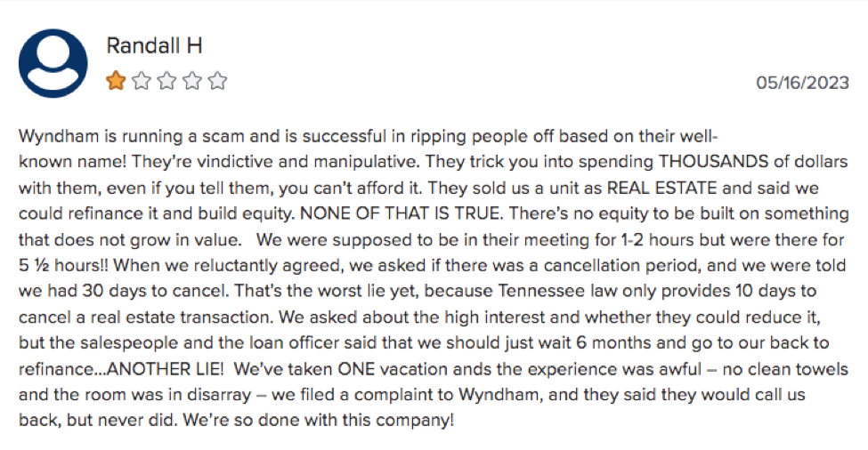Click the text NONE OF THAT IS TRUE
The width and height of the screenshot is (868, 450).
402,213
